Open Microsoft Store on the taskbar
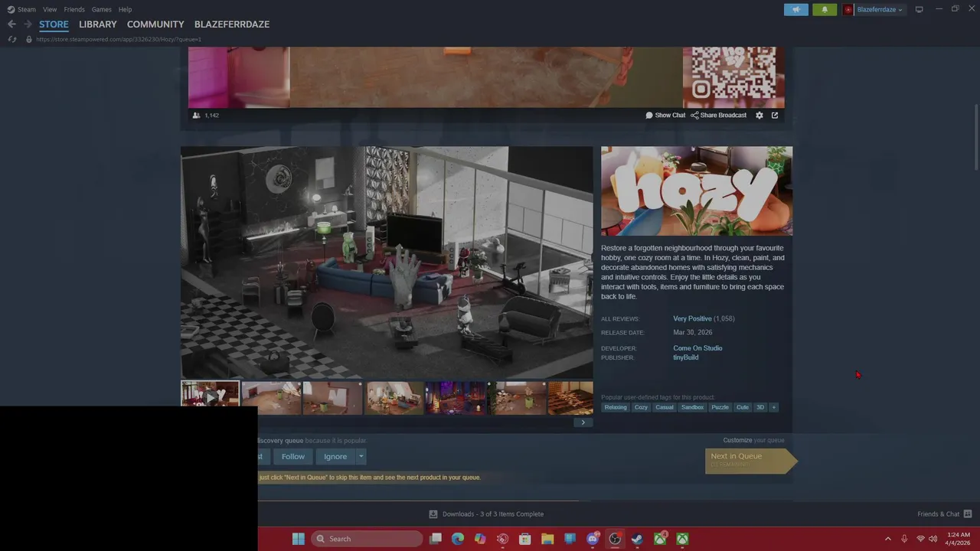980x551 pixels. pyautogui.click(x=525, y=539)
